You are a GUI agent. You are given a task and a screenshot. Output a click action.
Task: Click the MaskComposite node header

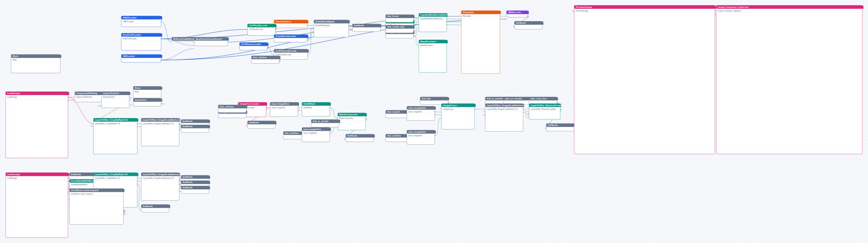[x=352, y=114]
